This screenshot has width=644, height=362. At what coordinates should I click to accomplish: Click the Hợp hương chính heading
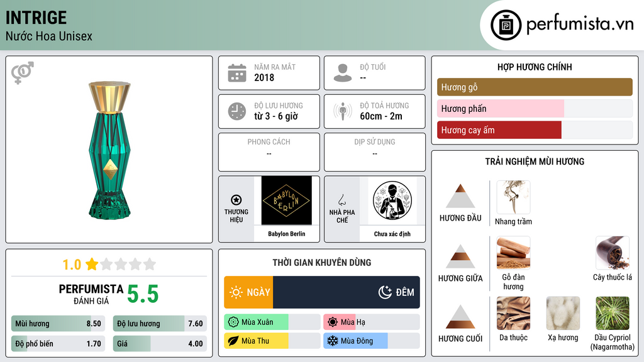coord(535,67)
